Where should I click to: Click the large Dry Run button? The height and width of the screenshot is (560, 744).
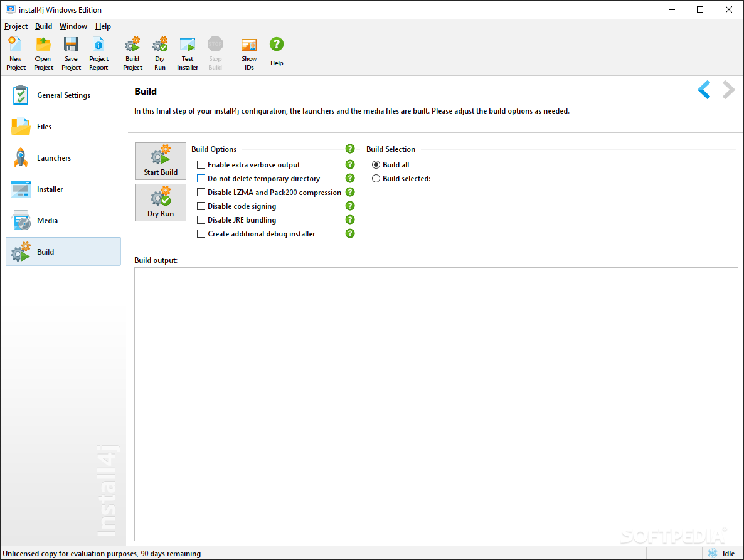(x=161, y=203)
